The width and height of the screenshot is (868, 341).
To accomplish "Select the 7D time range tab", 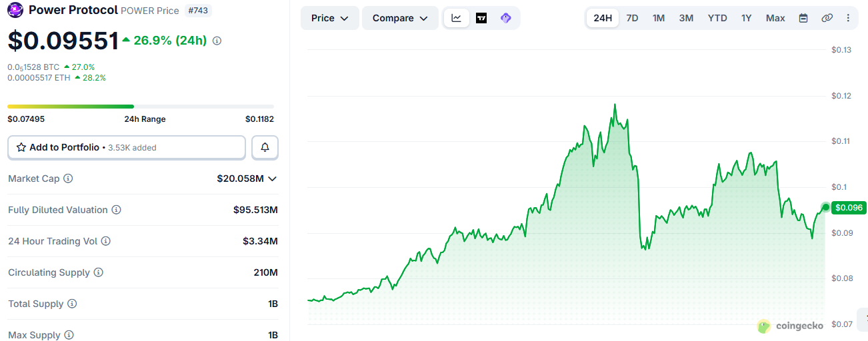I will pyautogui.click(x=632, y=18).
